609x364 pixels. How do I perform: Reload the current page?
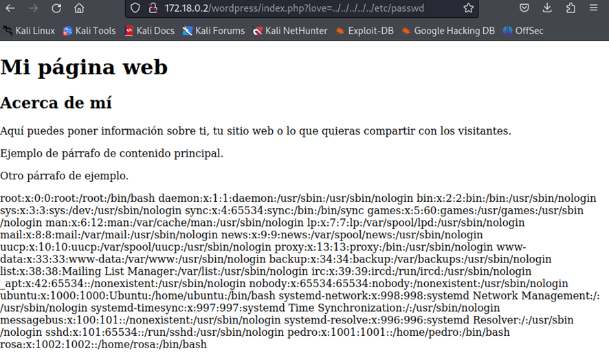[x=56, y=8]
